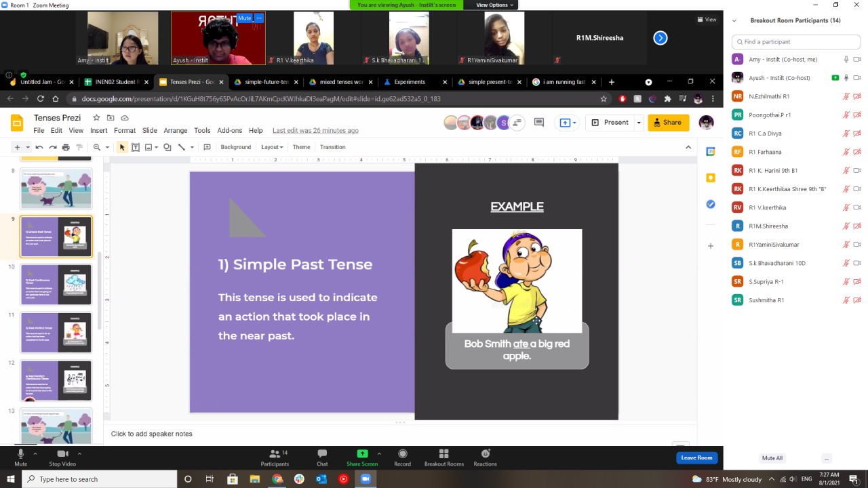The width and height of the screenshot is (868, 488).
Task: Open the Arrange menu
Action: (x=176, y=130)
